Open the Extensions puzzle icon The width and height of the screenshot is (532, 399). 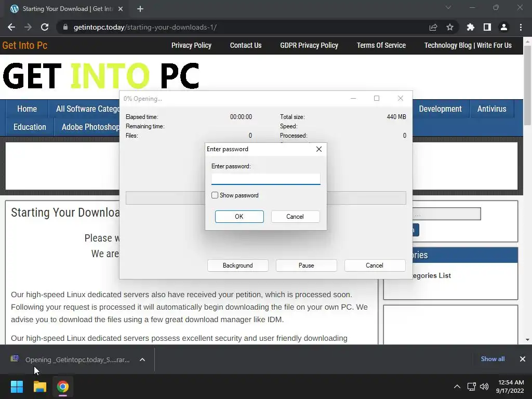point(471,27)
